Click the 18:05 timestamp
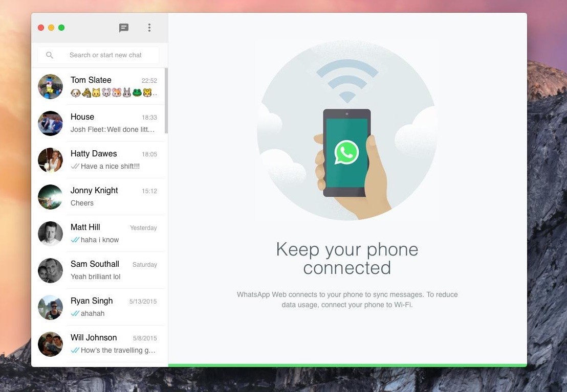This screenshot has width=567, height=392. [x=149, y=154]
